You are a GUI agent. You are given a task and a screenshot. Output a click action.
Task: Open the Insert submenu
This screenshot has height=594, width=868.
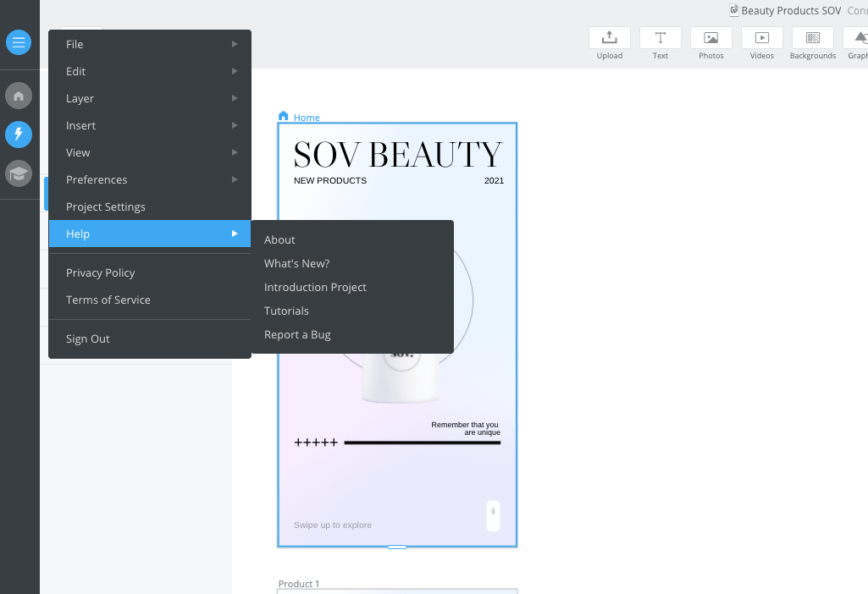[x=150, y=125]
